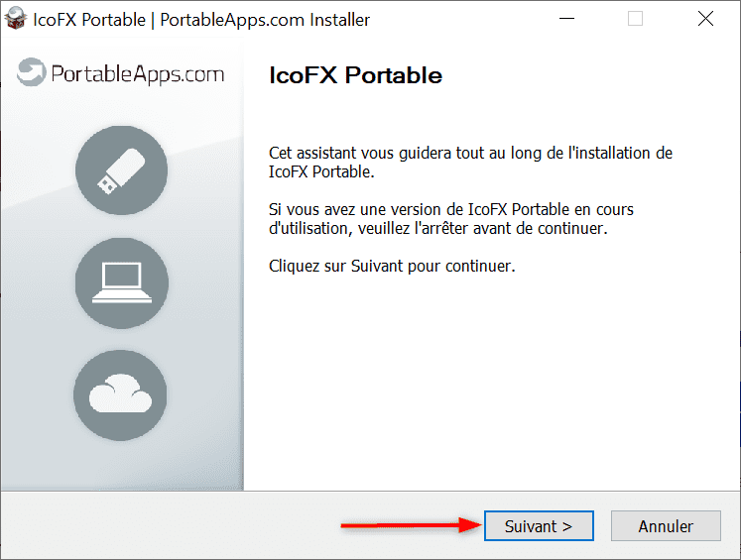741x560 pixels.
Task: Click the paragraph starting with Si vous avez une version
Action: (450, 219)
